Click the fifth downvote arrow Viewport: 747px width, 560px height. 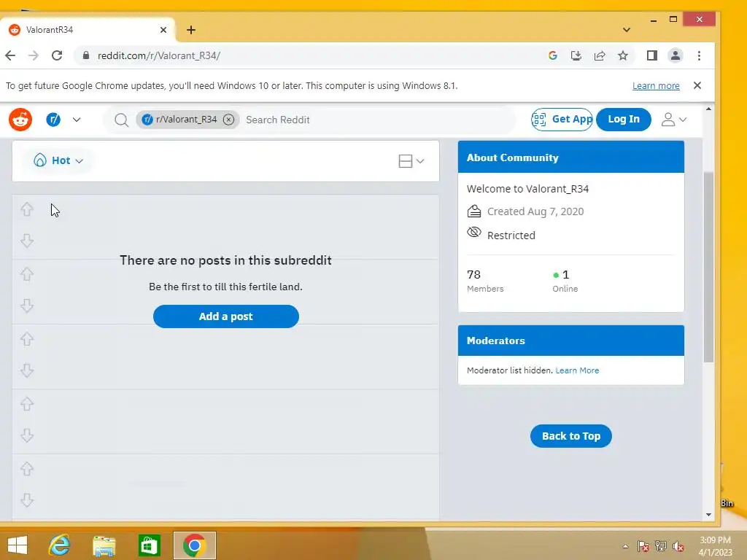(x=27, y=500)
